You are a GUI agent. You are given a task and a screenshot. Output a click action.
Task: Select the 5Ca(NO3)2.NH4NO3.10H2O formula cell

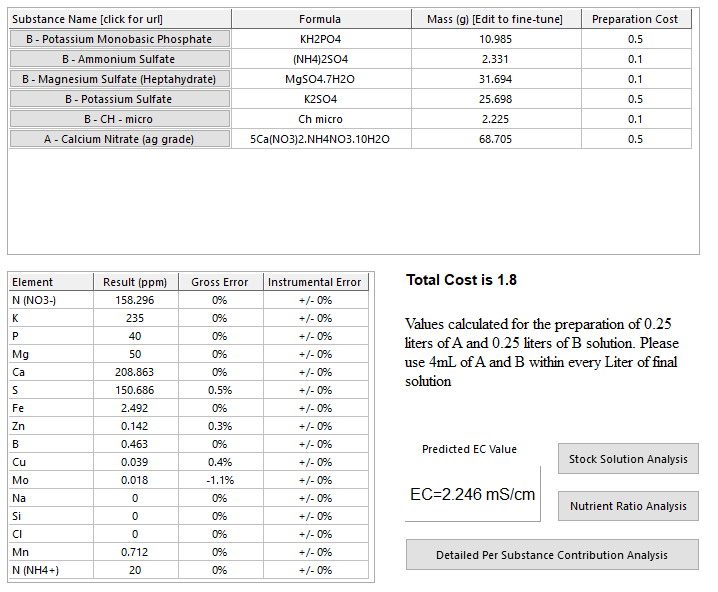(321, 139)
